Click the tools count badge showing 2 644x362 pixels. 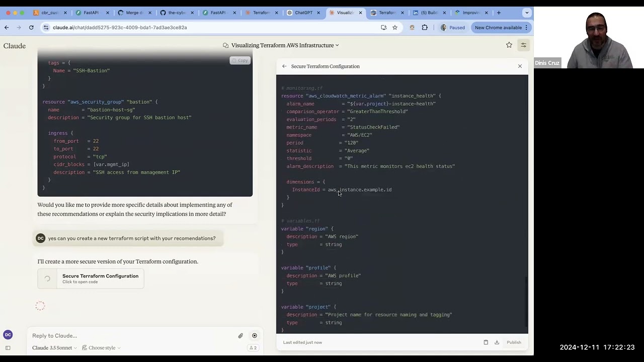pos(253,348)
